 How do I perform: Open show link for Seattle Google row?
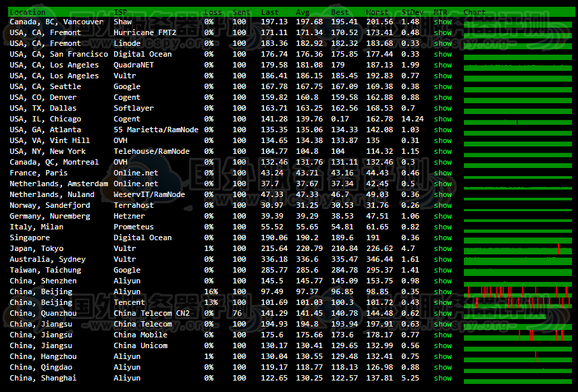443,86
